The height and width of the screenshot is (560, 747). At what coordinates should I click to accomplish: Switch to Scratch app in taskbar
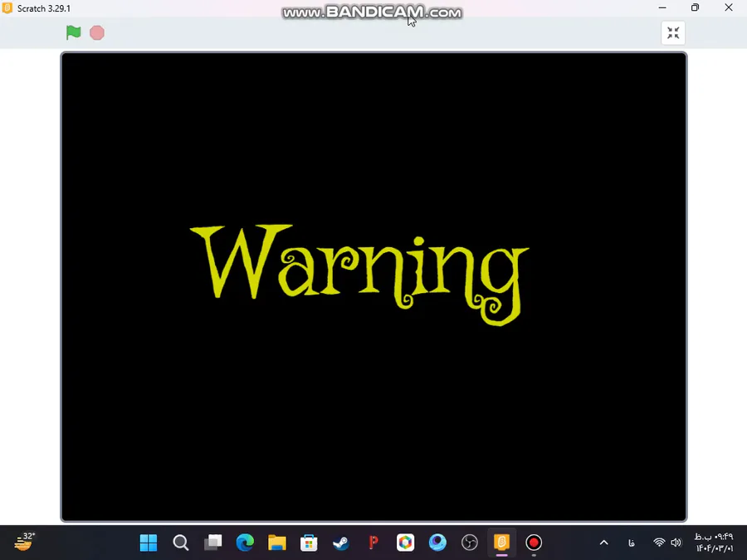coord(501,543)
